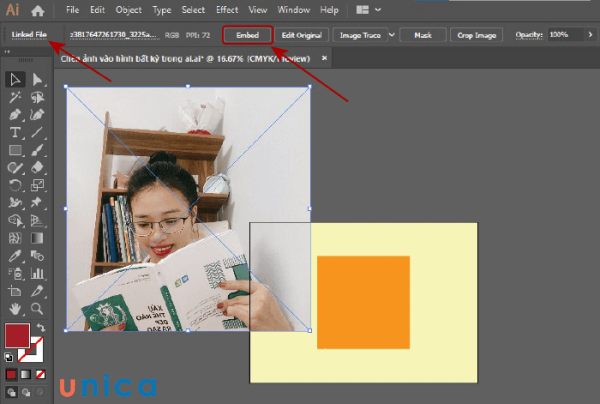This screenshot has width=600, height=404.
Task: Choose the Type tool
Action: (x=16, y=132)
